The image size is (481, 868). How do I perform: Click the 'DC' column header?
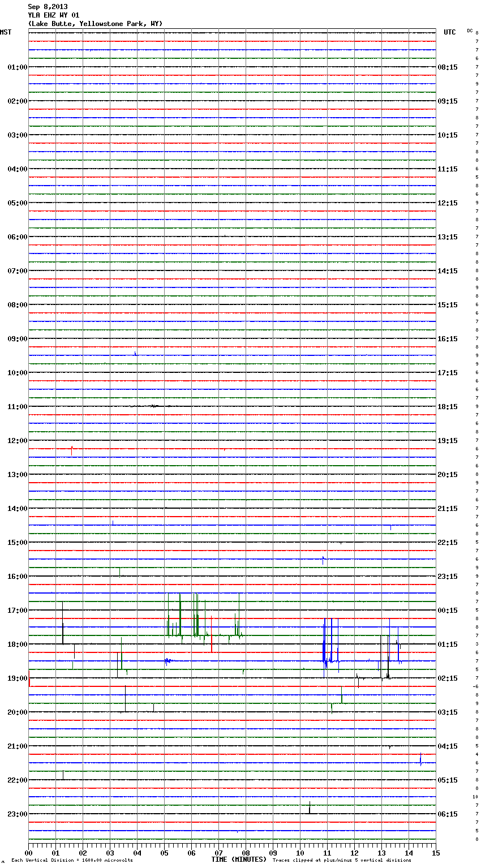coord(470,31)
